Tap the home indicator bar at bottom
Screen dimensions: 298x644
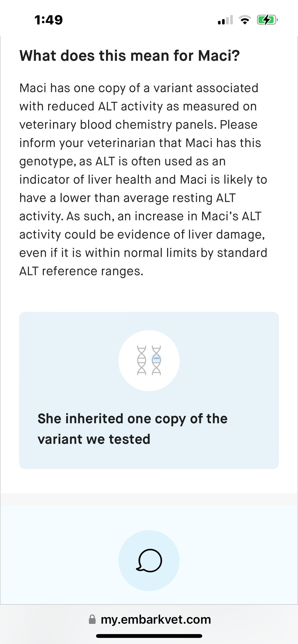pyautogui.click(x=149, y=636)
